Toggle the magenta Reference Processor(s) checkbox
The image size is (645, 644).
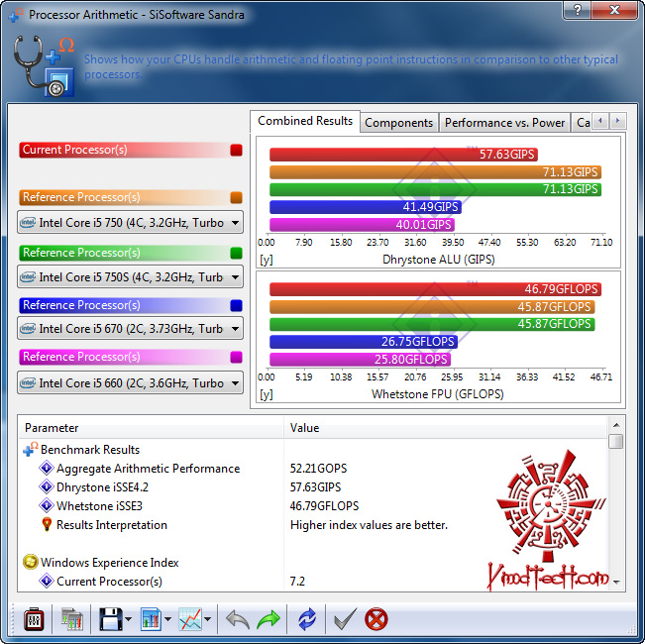click(236, 357)
